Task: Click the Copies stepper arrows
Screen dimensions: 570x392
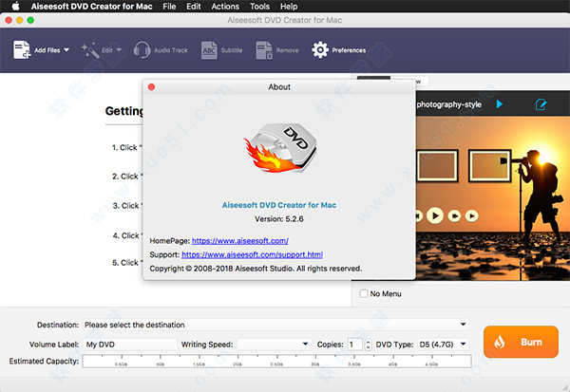Action: 368,344
